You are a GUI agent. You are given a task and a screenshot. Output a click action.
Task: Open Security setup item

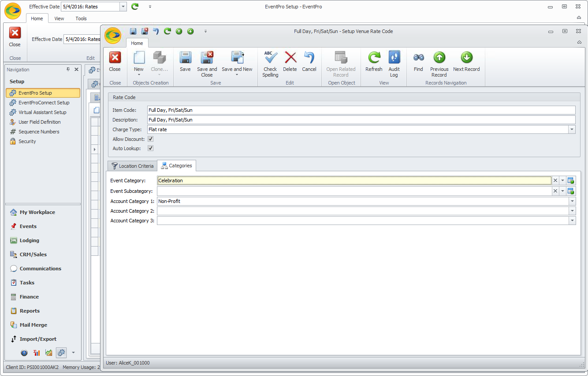(x=27, y=141)
